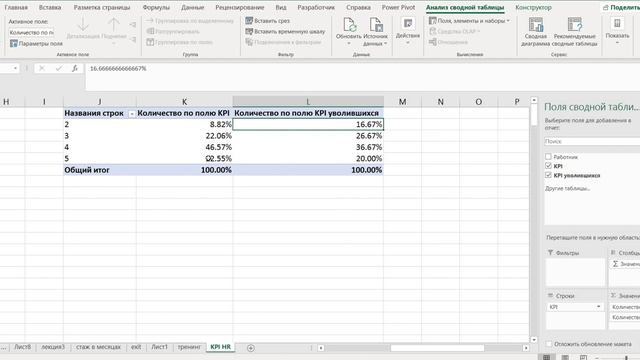Click the Активное поле name input

click(x=31, y=32)
